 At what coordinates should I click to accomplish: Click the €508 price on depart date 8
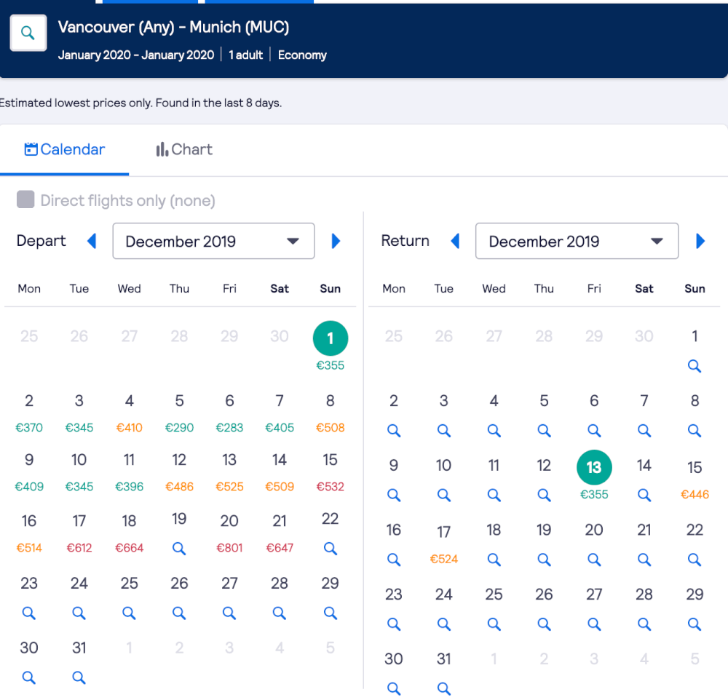(x=330, y=428)
